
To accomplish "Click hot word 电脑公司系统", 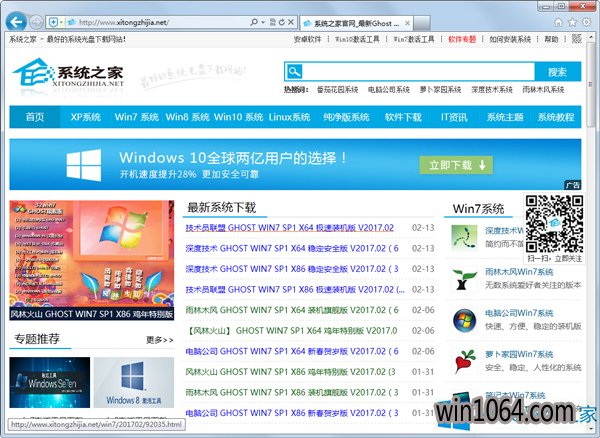I will point(388,90).
